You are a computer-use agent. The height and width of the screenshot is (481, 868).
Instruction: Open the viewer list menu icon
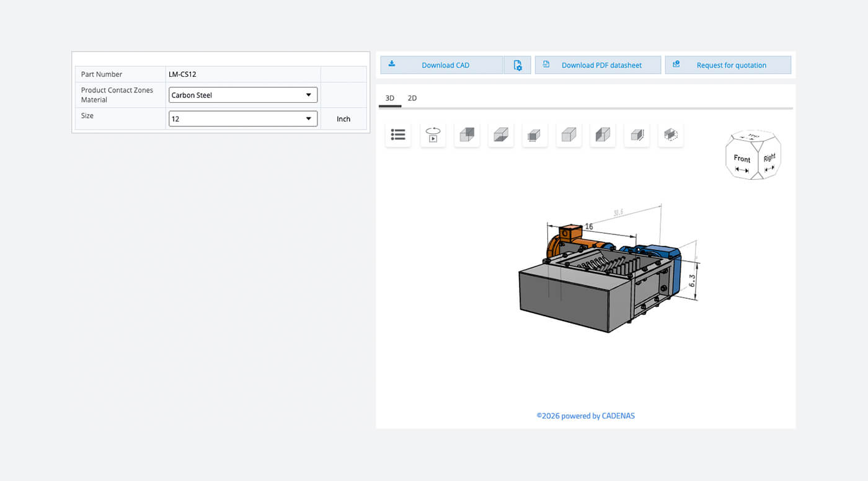tap(398, 135)
